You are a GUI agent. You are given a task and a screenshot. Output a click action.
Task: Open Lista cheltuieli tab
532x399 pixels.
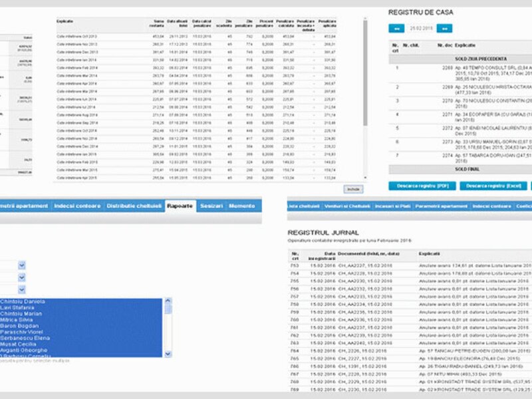(x=304, y=206)
